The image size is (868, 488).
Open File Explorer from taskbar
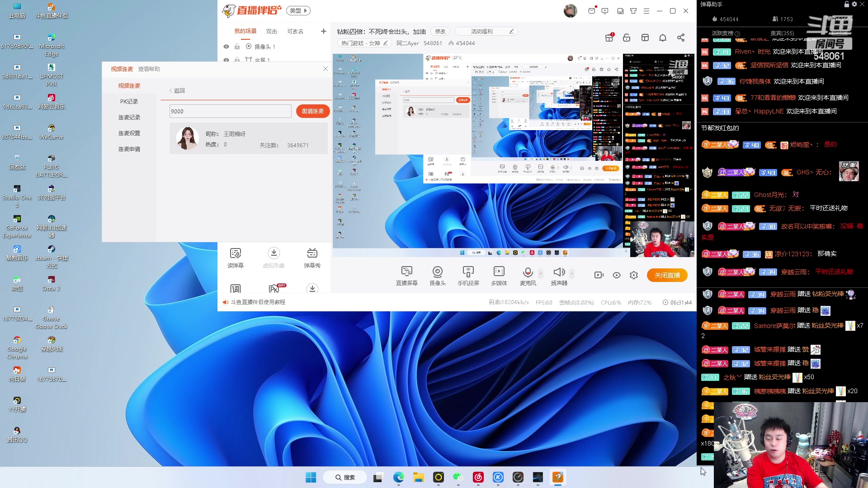(x=418, y=477)
